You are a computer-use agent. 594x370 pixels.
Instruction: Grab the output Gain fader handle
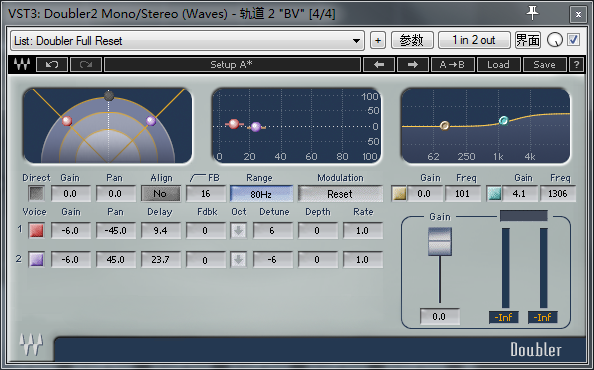440,242
